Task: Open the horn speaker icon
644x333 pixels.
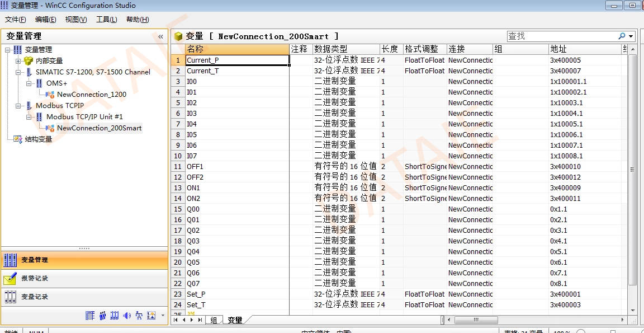Action: click(127, 315)
